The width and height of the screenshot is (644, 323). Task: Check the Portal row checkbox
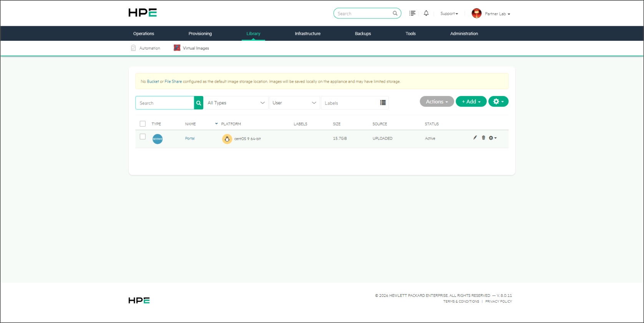(143, 137)
